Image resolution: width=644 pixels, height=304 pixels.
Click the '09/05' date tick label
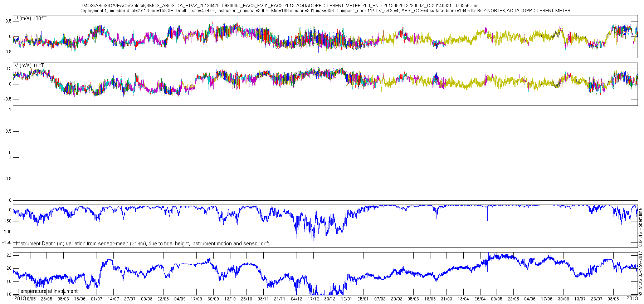pos(497,299)
